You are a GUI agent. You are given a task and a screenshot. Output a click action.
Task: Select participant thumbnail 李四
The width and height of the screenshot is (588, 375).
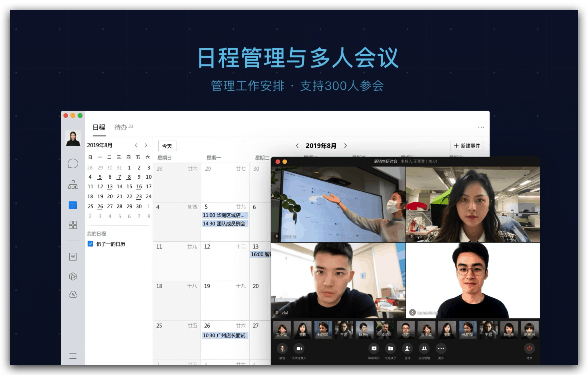(406, 330)
